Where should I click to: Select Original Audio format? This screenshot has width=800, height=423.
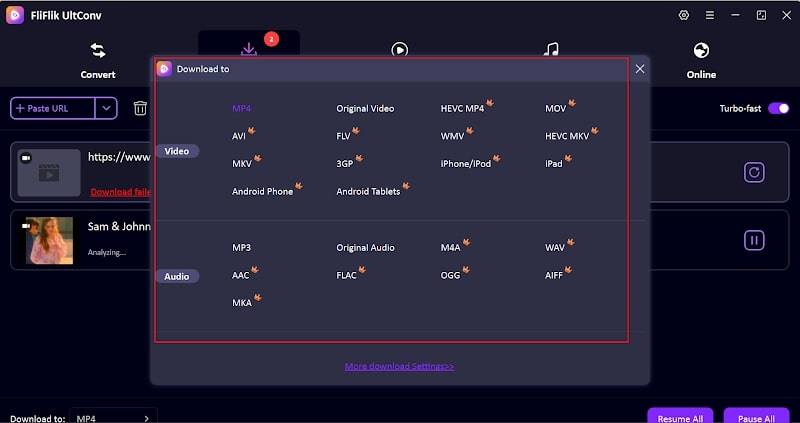(365, 247)
